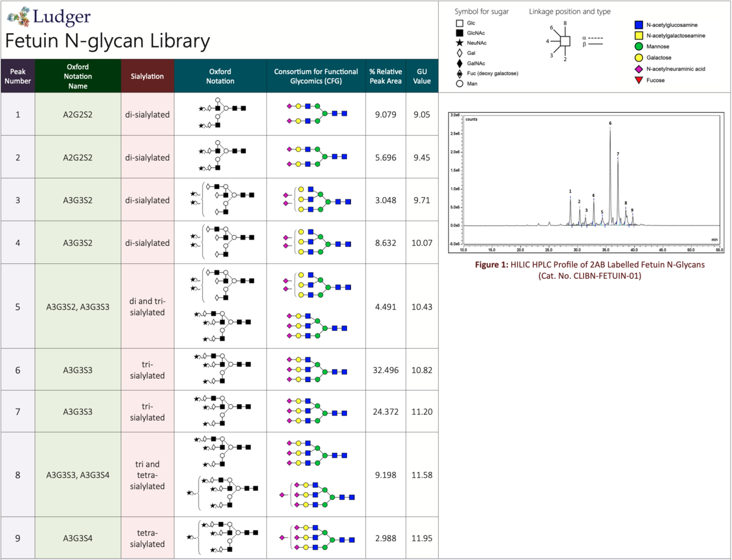732x560 pixels.
Task: Click the '% Relative Peak Area' header
Action: [x=385, y=75]
